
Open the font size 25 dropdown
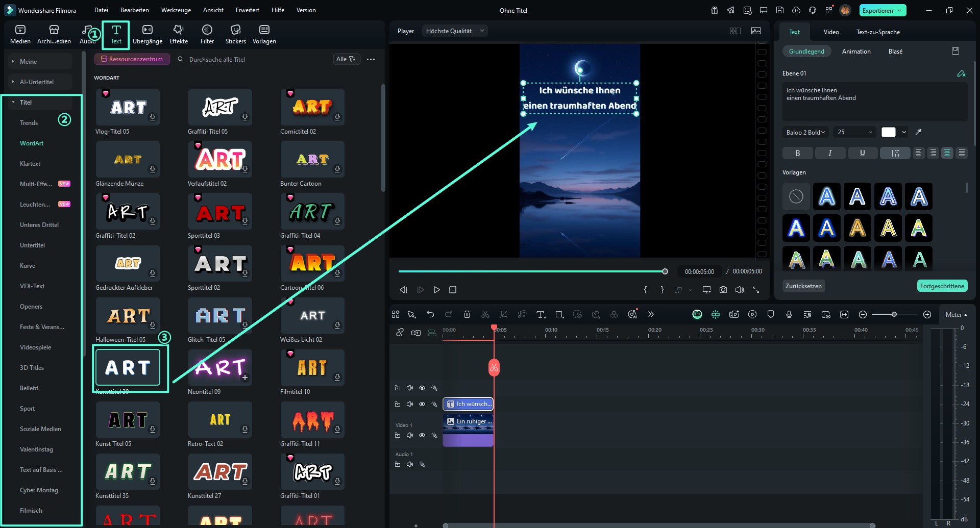coord(855,132)
